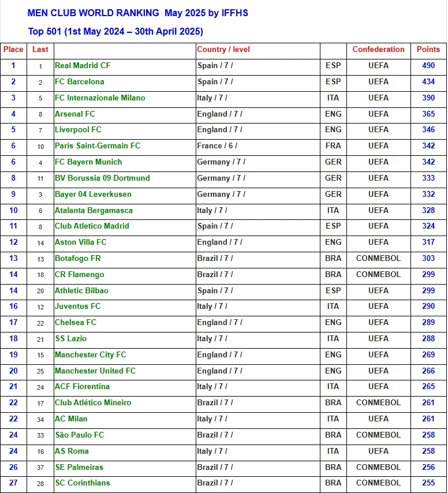Open the FC Barcelona entry
The height and width of the screenshot is (493, 448).
80,82
